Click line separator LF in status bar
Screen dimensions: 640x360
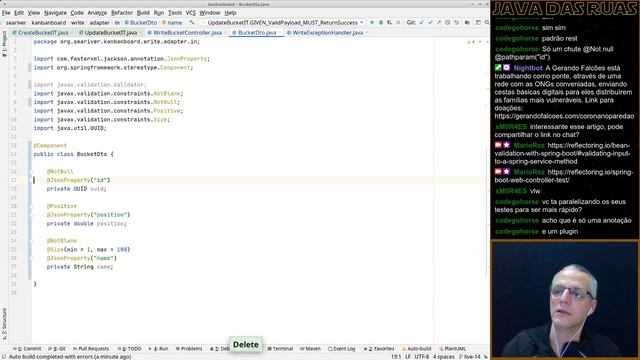pos(407,357)
